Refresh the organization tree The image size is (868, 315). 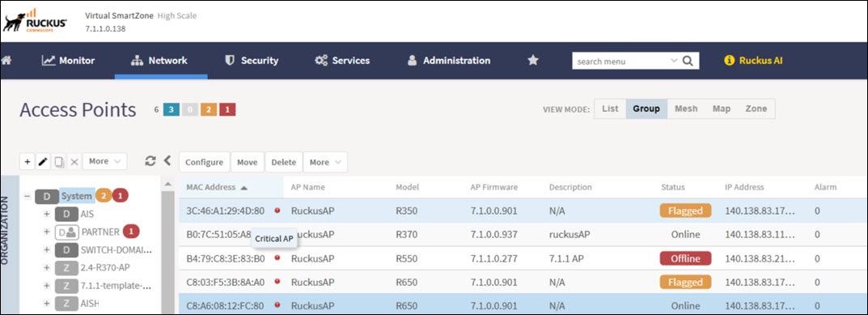[150, 161]
